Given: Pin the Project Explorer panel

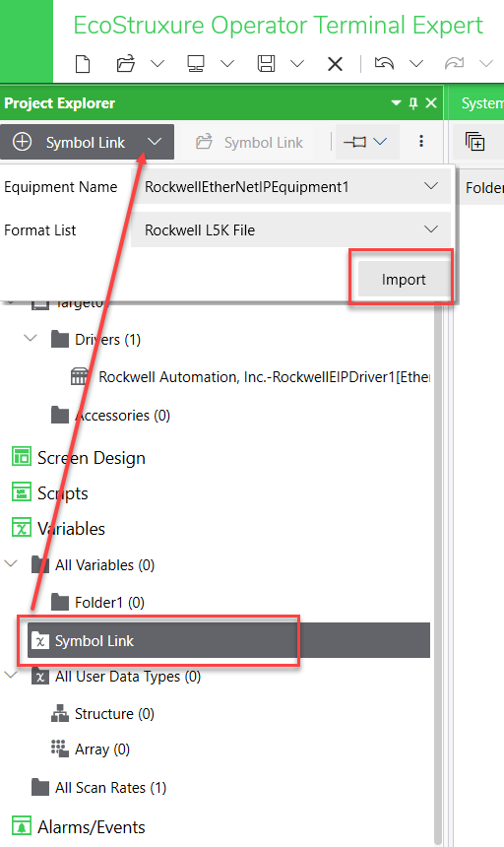Looking at the screenshot, I should pos(413,103).
